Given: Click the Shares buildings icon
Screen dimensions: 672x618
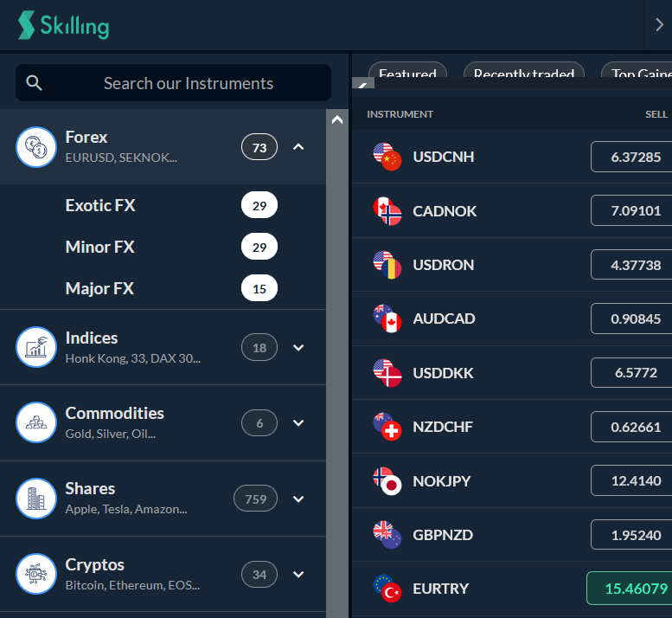Looking at the screenshot, I should pos(36,499).
